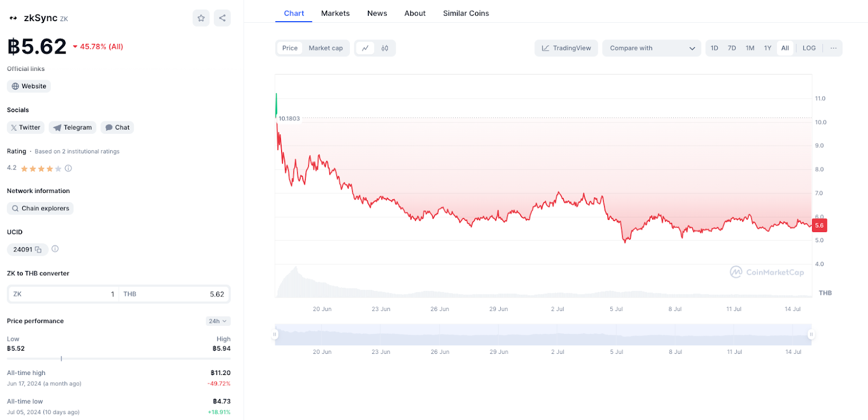Click the ฿11.20 all-time high value

point(221,373)
